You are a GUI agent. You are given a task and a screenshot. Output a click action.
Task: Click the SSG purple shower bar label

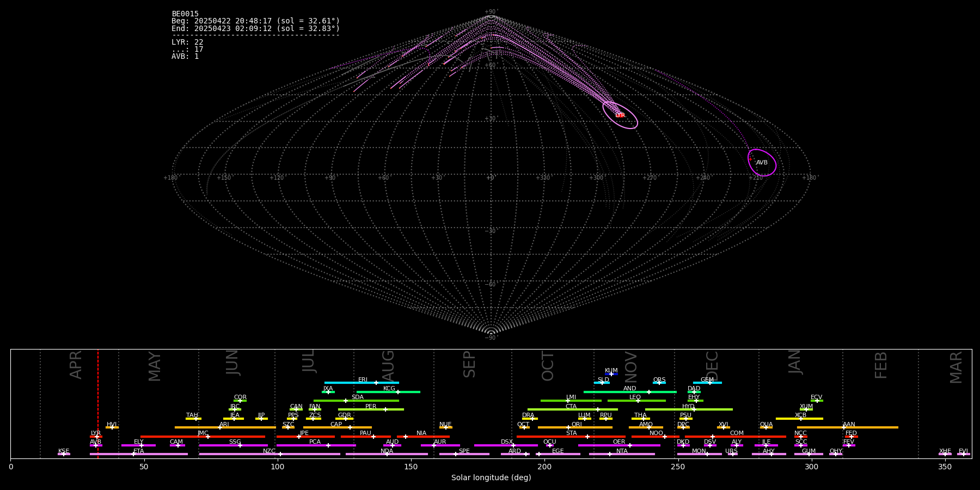(235, 442)
